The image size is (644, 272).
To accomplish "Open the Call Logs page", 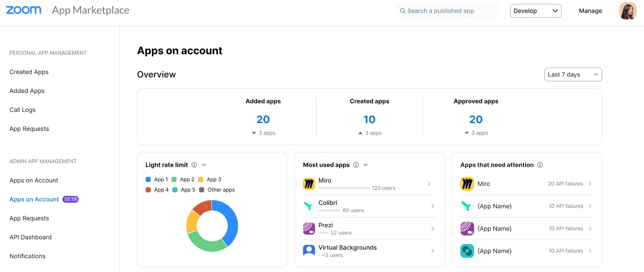I will pyautogui.click(x=22, y=110).
